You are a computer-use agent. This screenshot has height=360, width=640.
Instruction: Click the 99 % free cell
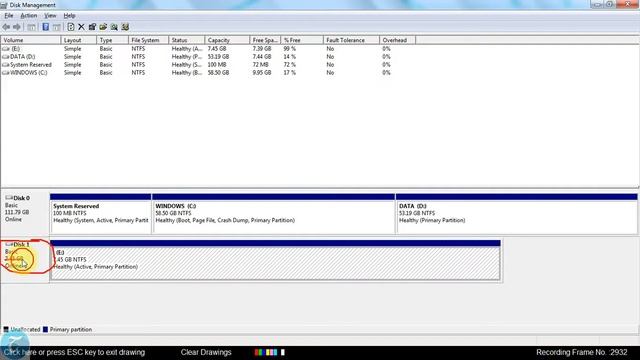pyautogui.click(x=290, y=49)
